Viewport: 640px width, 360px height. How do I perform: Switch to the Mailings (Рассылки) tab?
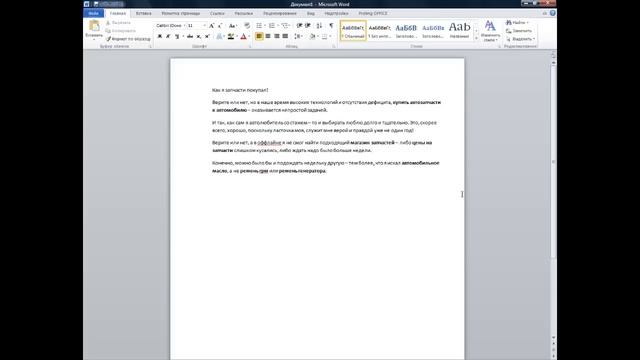point(244,13)
